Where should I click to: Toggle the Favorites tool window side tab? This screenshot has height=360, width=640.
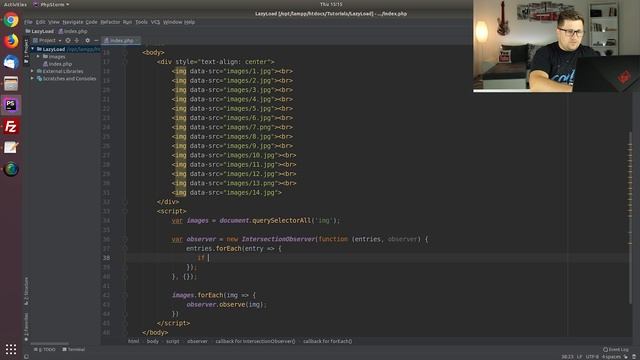pos(27,327)
